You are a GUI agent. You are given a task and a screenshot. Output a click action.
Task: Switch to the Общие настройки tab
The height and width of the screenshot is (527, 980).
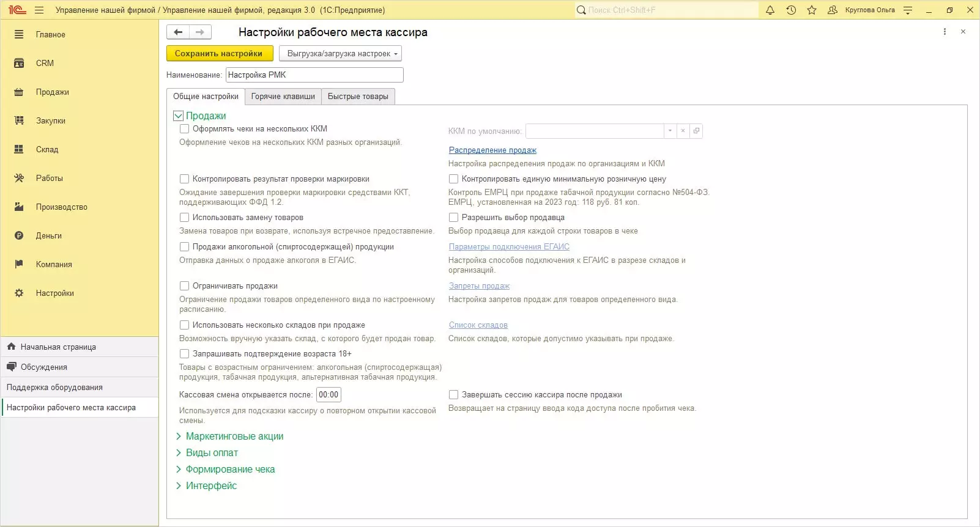pos(206,97)
